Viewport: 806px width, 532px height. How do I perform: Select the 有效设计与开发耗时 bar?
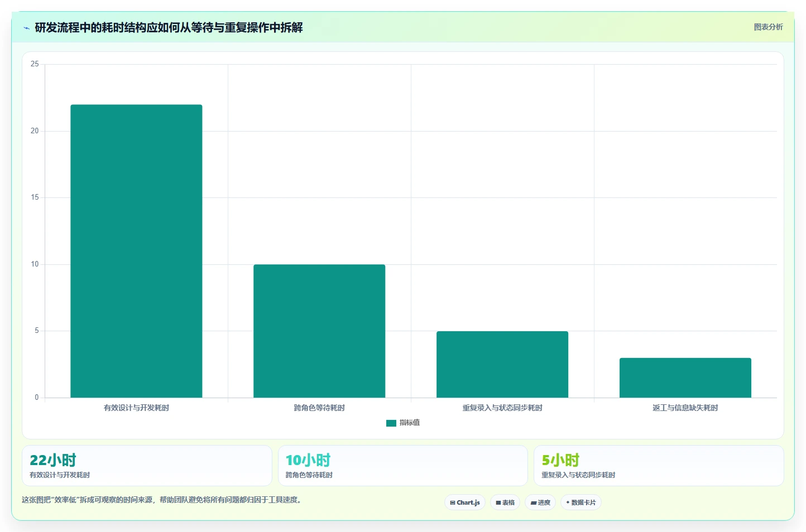136,251
